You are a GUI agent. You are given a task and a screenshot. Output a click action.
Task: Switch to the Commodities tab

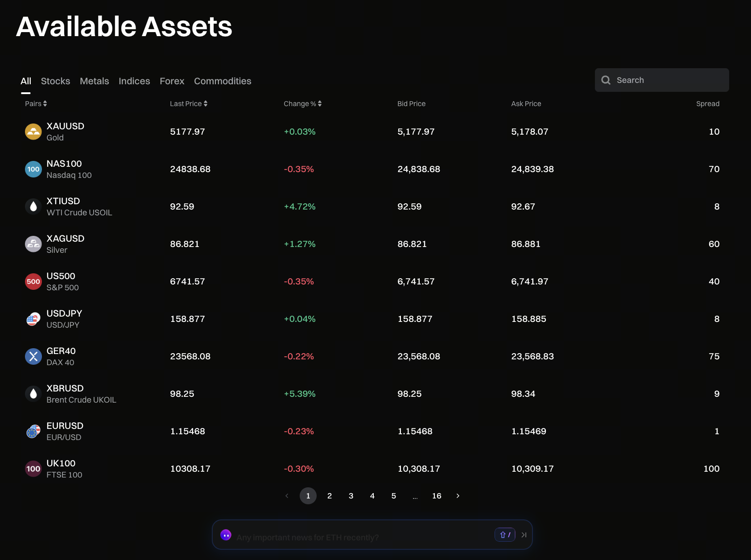(223, 81)
